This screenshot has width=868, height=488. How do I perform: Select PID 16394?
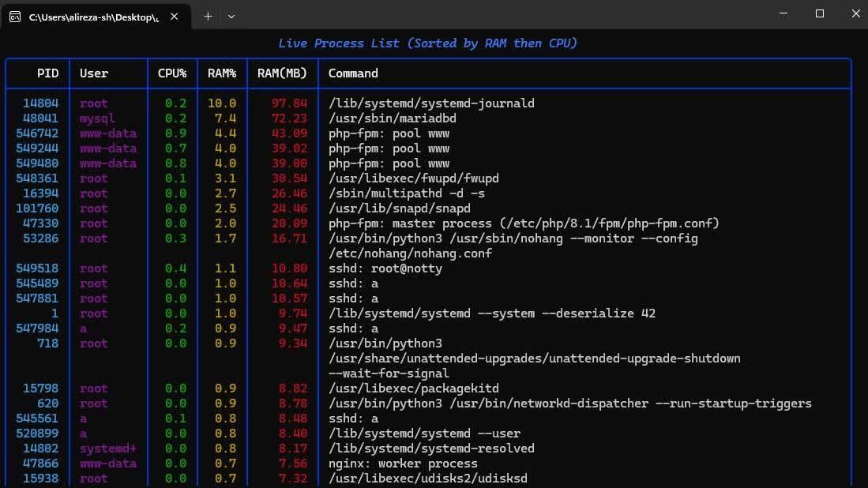(x=40, y=193)
